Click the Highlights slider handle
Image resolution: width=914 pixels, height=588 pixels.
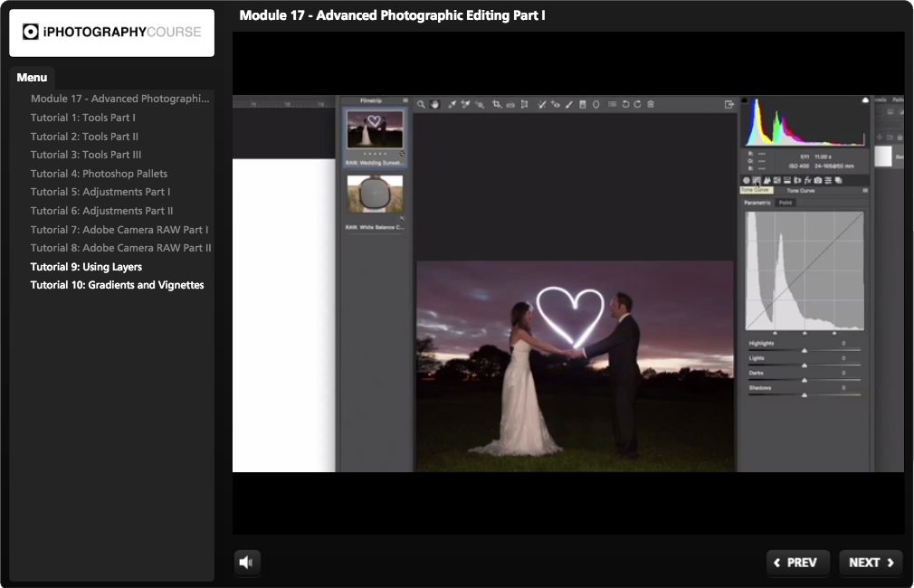tap(805, 351)
